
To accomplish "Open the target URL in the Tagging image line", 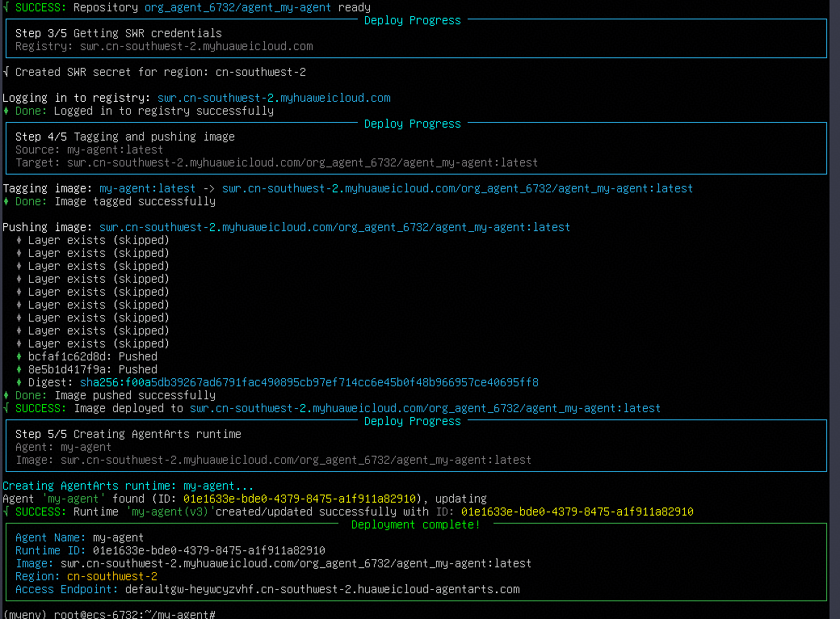I will pos(457,188).
